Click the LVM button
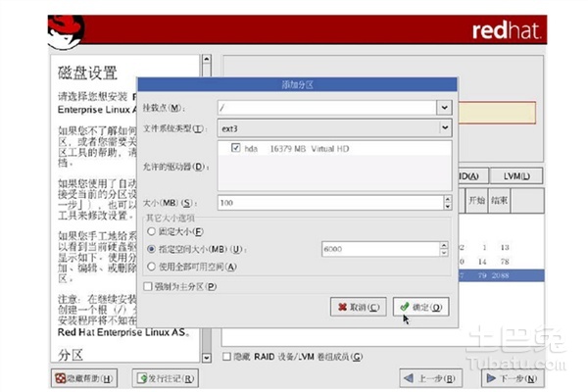Image resolution: width=588 pixels, height=392 pixels. click(x=516, y=176)
